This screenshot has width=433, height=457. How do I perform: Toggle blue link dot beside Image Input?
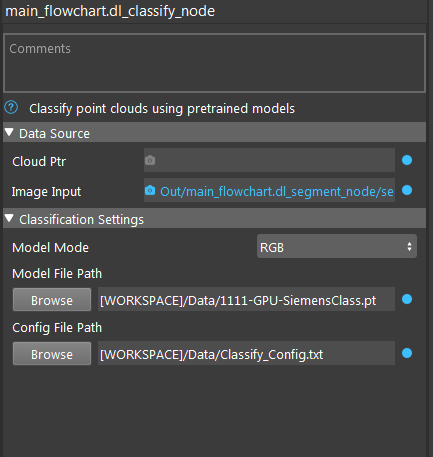click(407, 190)
